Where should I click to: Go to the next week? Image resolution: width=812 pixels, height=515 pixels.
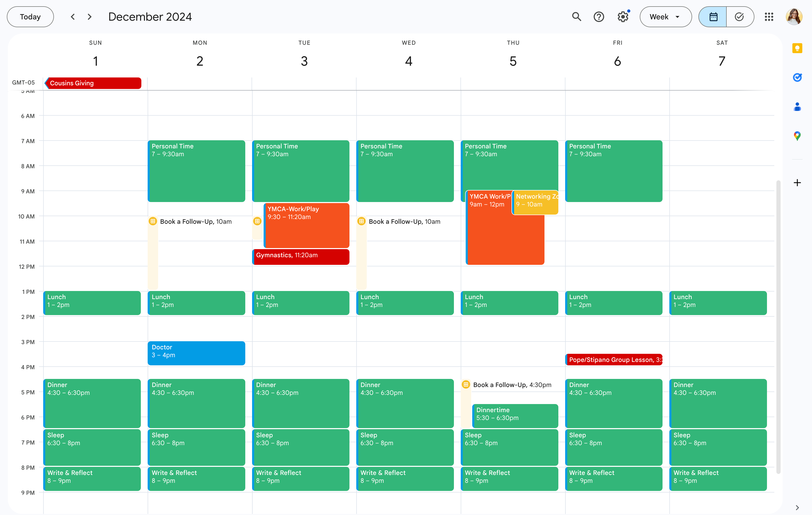click(89, 17)
